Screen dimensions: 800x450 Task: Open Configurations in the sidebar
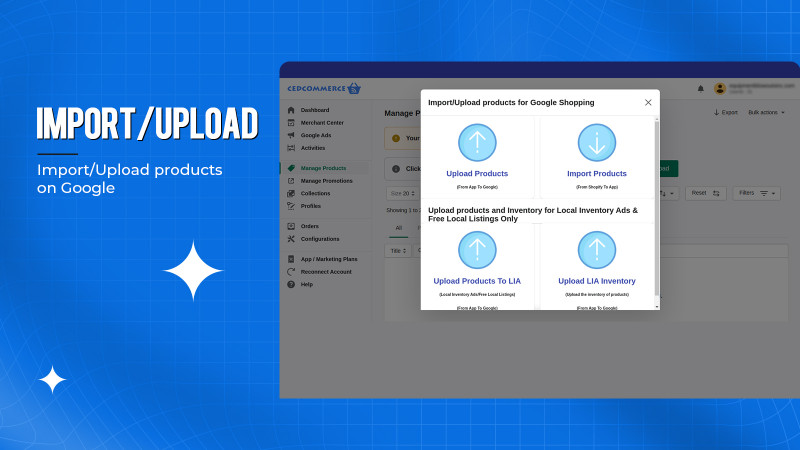tap(319, 239)
